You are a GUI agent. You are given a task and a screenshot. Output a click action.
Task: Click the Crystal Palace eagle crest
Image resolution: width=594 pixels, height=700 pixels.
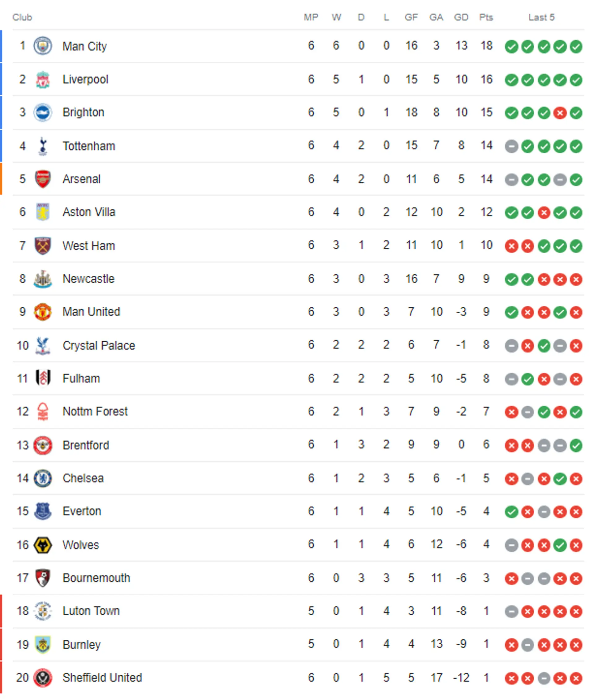pos(43,346)
